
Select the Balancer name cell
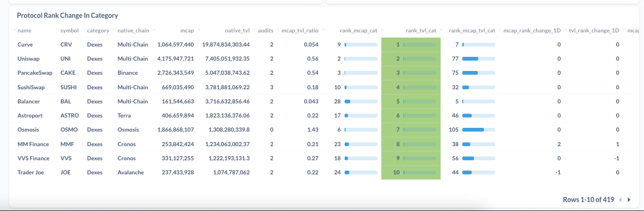coord(29,102)
